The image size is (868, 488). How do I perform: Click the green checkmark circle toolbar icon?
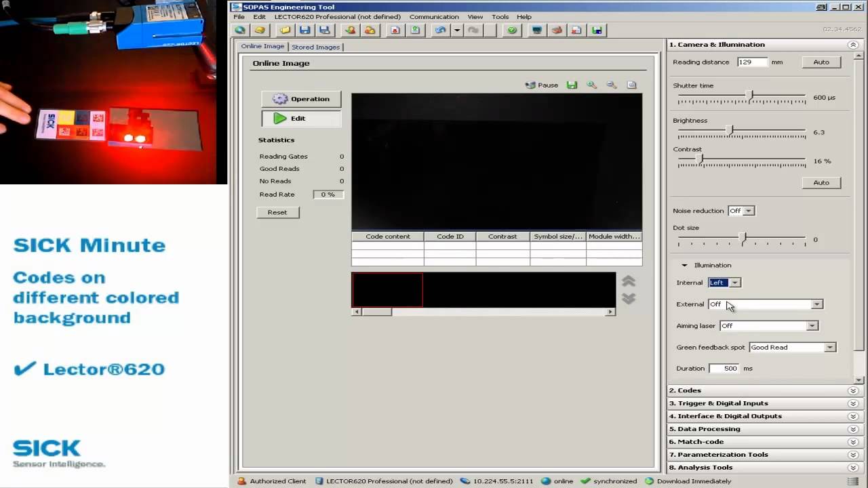click(512, 30)
